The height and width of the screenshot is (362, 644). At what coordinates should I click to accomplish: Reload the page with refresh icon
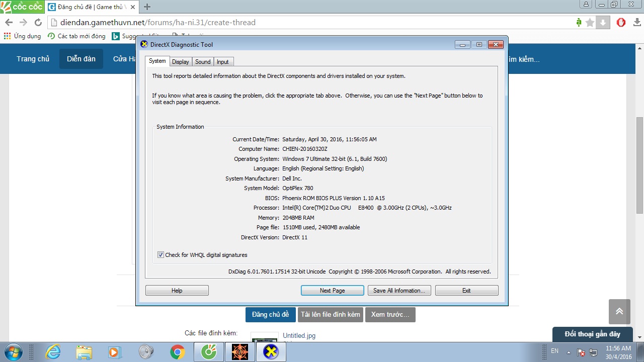point(38,22)
